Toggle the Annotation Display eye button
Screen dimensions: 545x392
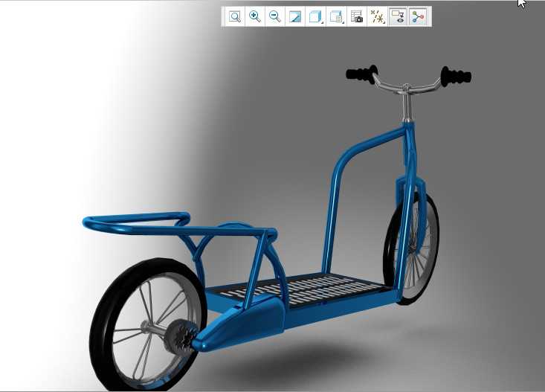point(398,16)
